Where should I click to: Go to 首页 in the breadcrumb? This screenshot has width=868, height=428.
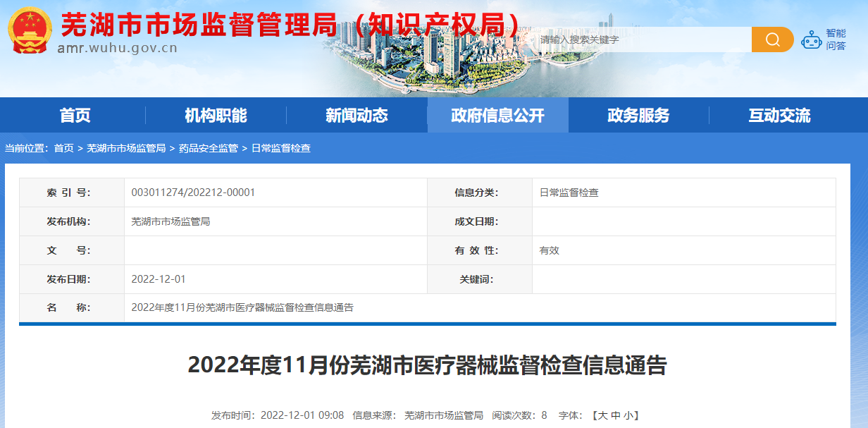click(64, 148)
